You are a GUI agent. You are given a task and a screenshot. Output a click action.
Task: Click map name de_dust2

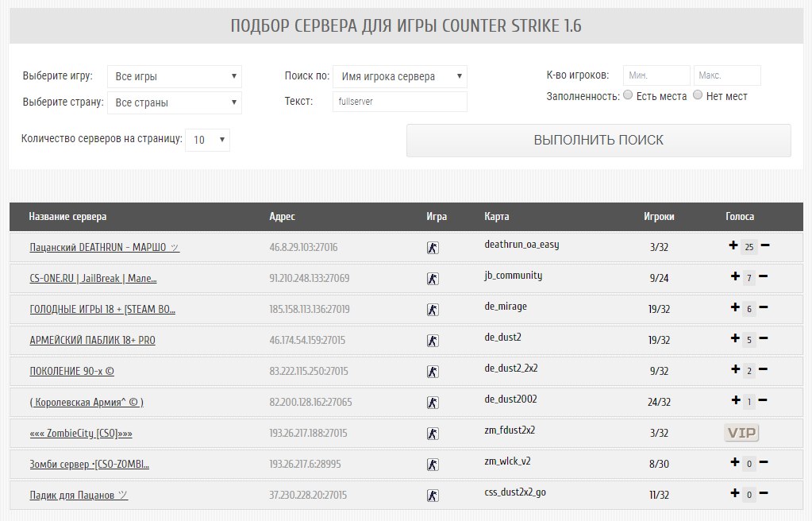[503, 337]
